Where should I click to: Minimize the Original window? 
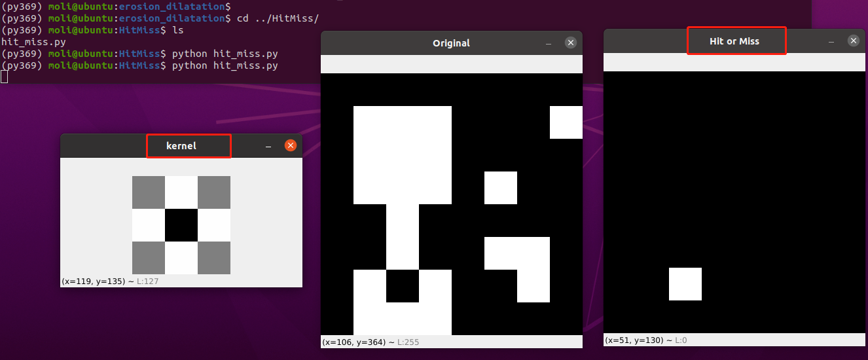click(549, 43)
